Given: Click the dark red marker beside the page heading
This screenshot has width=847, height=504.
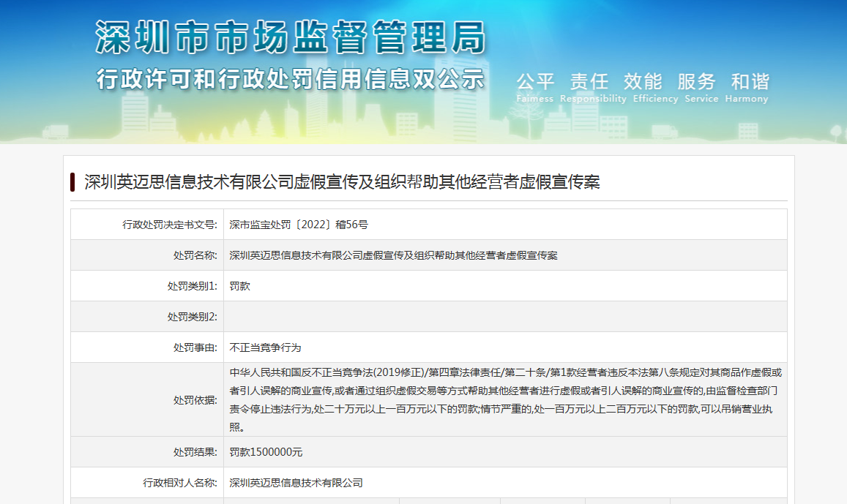Looking at the screenshot, I should coord(73,182).
